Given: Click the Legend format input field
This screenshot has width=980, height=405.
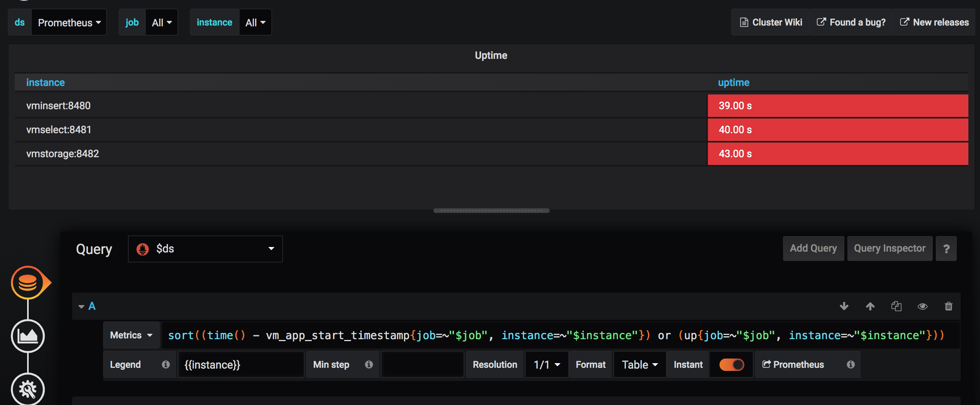Looking at the screenshot, I should pyautogui.click(x=241, y=364).
